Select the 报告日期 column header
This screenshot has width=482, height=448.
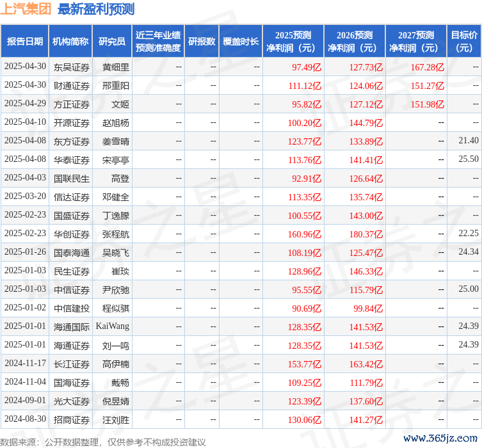[24, 42]
